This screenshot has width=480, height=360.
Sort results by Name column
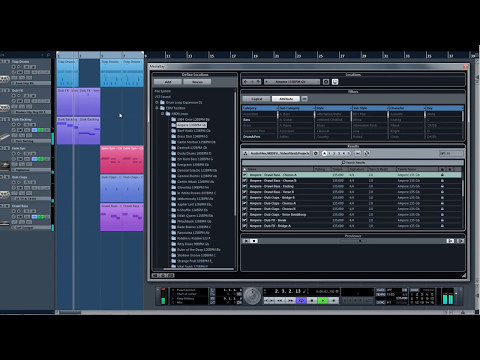(x=278, y=169)
